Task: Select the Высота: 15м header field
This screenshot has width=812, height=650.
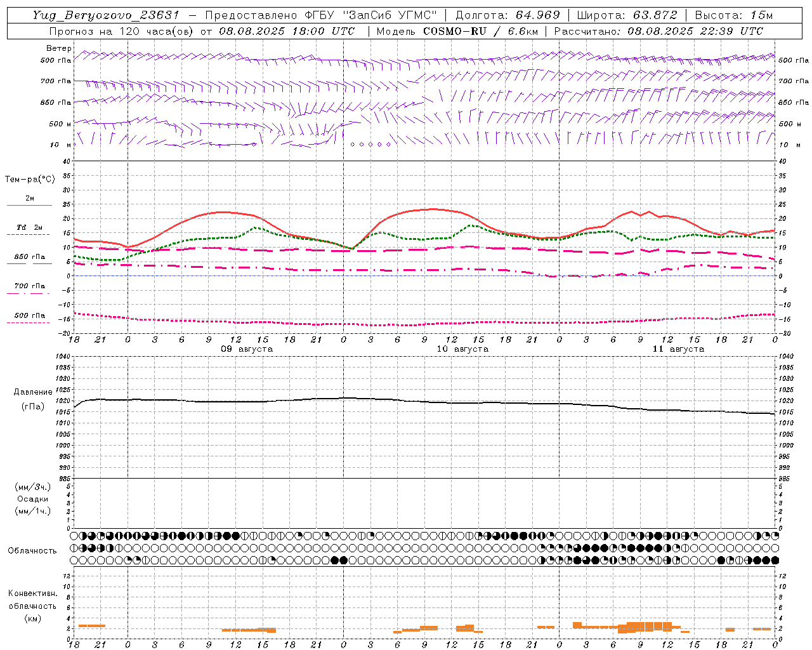Action: coord(734,15)
